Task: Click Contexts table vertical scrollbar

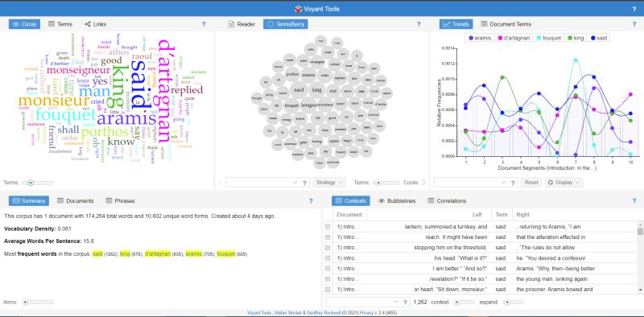Action: (640, 257)
